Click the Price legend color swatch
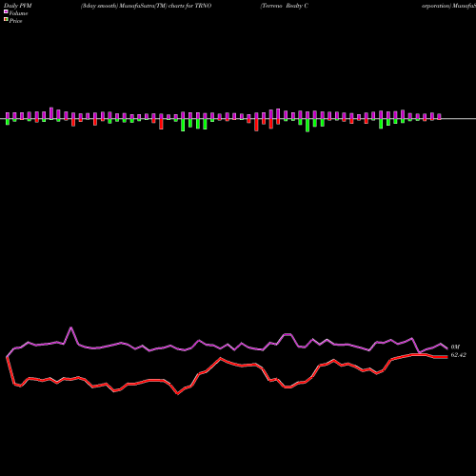 [6, 20]
